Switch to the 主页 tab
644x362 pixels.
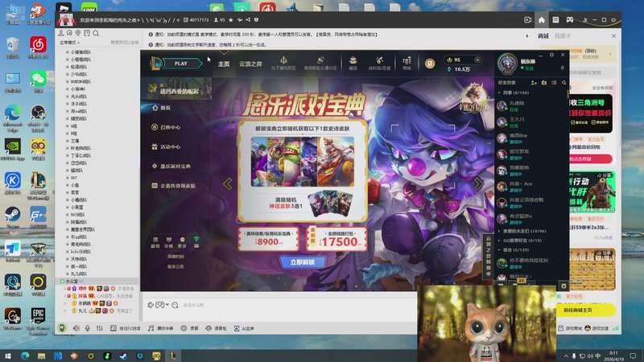[x=224, y=64]
